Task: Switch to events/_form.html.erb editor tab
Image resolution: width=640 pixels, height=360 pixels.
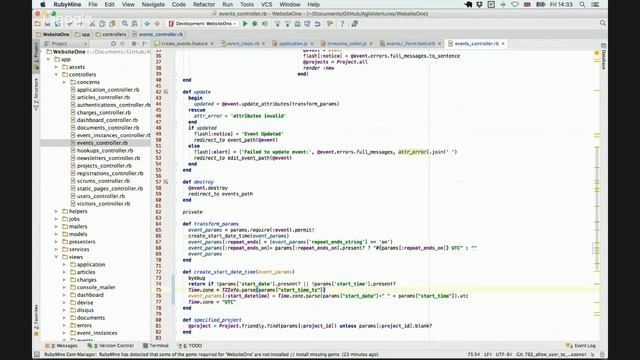Action: click(x=410, y=43)
